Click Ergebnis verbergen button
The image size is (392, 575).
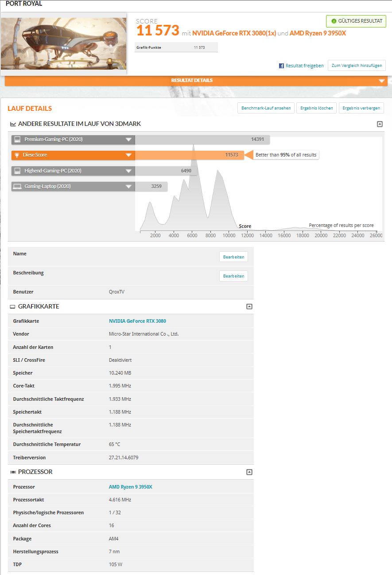point(361,108)
